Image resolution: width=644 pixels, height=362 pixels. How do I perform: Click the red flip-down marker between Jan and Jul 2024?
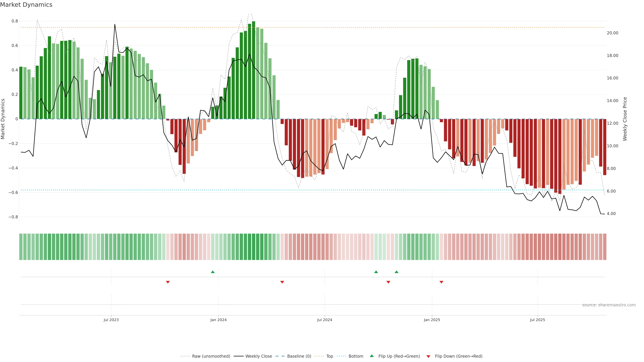(x=282, y=282)
